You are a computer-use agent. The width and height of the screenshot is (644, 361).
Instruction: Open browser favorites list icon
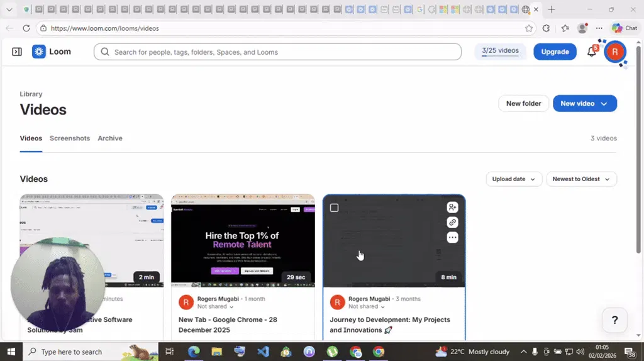[x=565, y=28]
